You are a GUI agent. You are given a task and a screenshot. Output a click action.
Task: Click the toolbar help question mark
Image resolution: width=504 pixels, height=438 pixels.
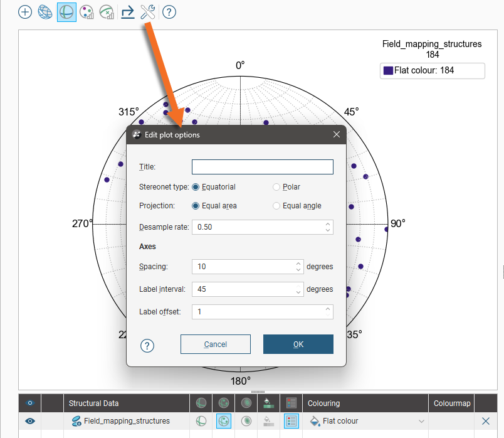tap(169, 12)
